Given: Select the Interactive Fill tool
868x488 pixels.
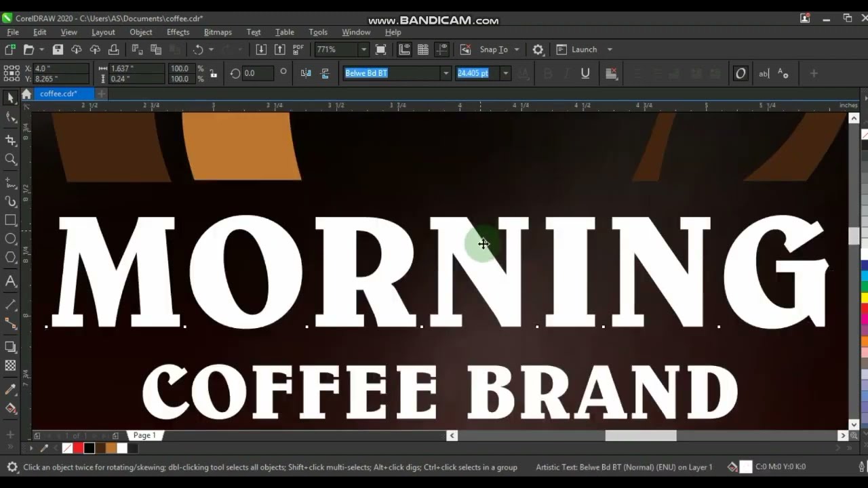Looking at the screenshot, I should 10,409.
